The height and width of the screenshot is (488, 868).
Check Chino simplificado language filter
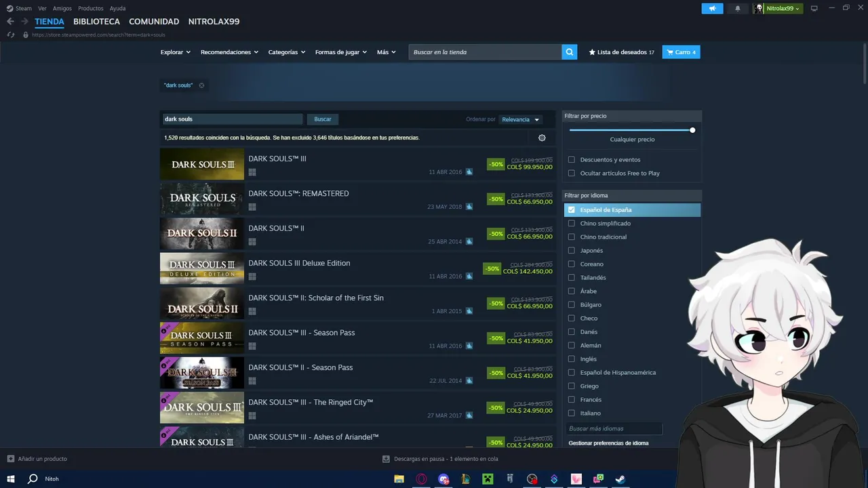572,224
